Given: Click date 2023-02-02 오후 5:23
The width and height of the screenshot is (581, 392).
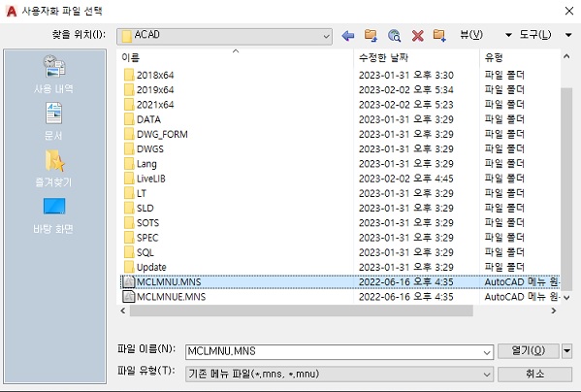Looking at the screenshot, I should tap(405, 105).
